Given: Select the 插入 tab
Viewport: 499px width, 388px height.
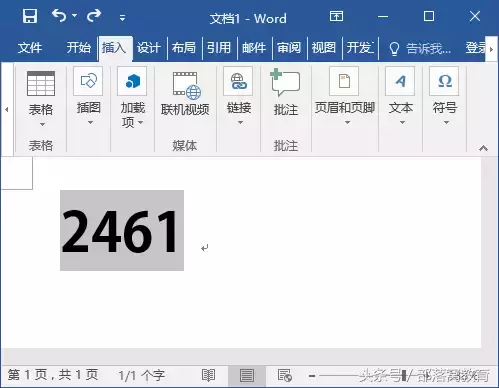Looking at the screenshot, I should point(114,48).
